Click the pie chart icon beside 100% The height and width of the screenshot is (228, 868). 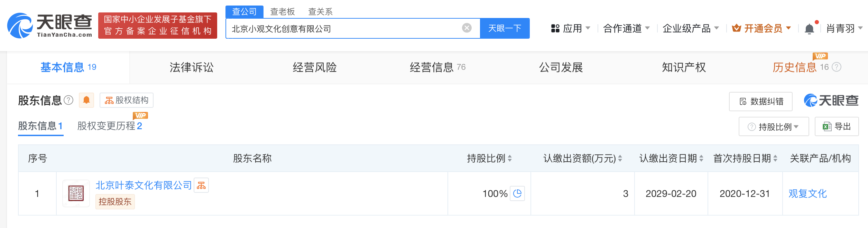517,193
